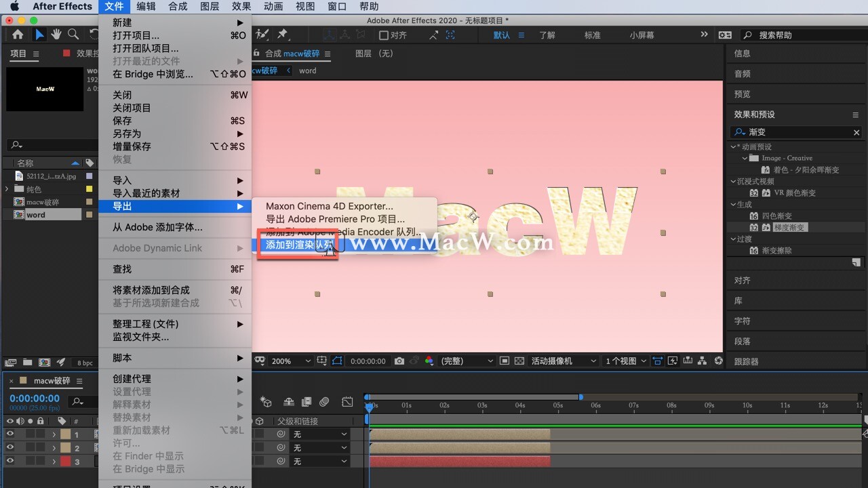Open the 信息 panel on the right
Screen dimensions: 868x488
(743, 54)
